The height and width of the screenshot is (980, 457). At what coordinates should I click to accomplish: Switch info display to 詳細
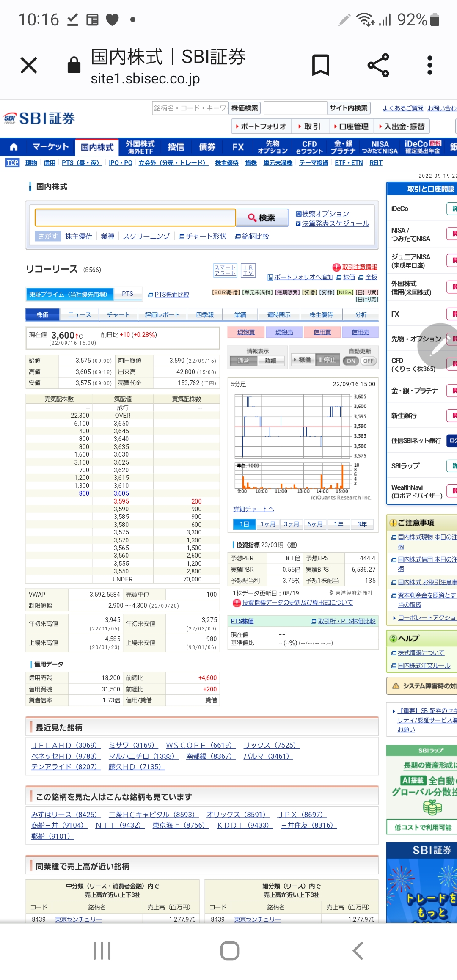tap(270, 361)
